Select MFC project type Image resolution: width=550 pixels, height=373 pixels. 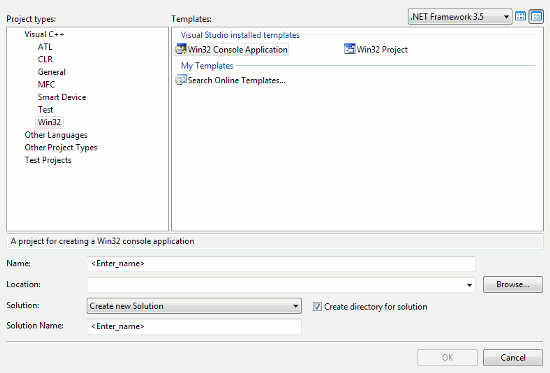tap(46, 85)
